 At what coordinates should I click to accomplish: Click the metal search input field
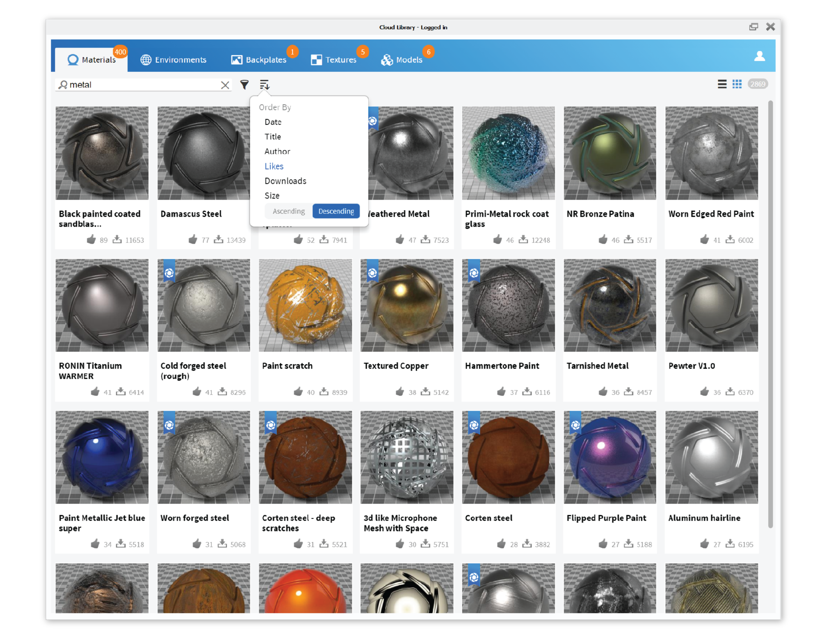tap(144, 85)
